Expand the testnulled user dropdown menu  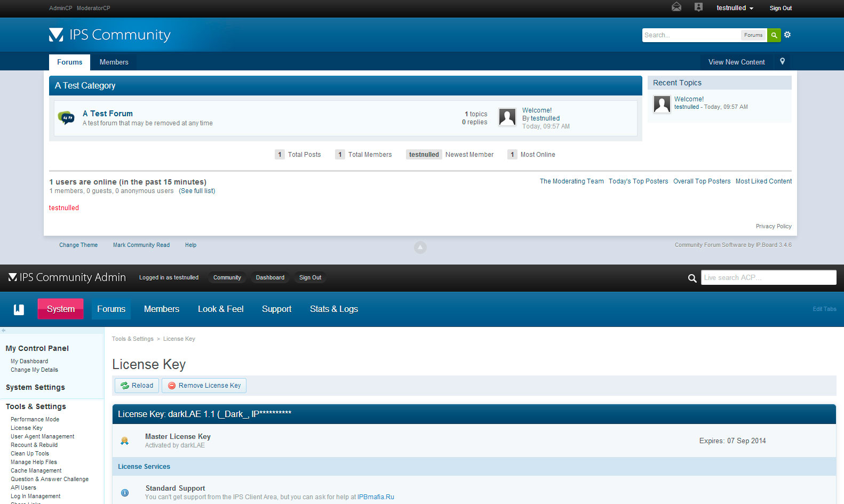(x=735, y=8)
